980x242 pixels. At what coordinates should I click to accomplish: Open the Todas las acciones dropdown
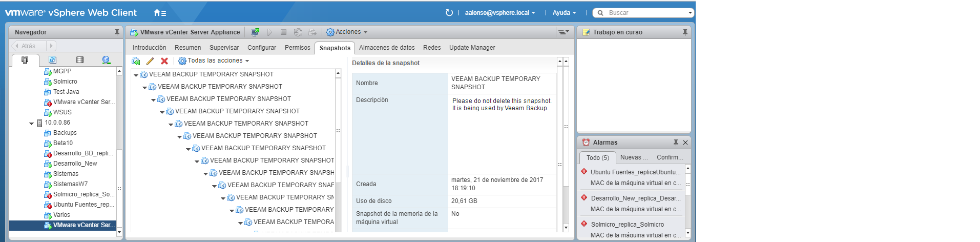(x=214, y=61)
